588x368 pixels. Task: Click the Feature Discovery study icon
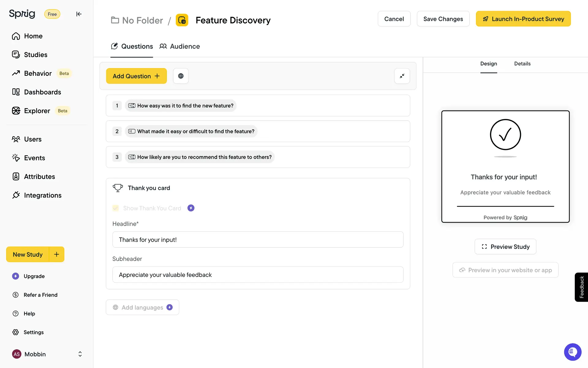pyautogui.click(x=182, y=20)
